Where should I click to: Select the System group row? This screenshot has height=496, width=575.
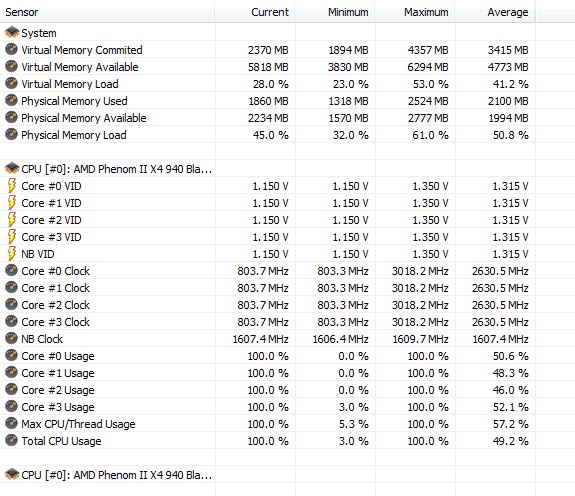coord(268,33)
